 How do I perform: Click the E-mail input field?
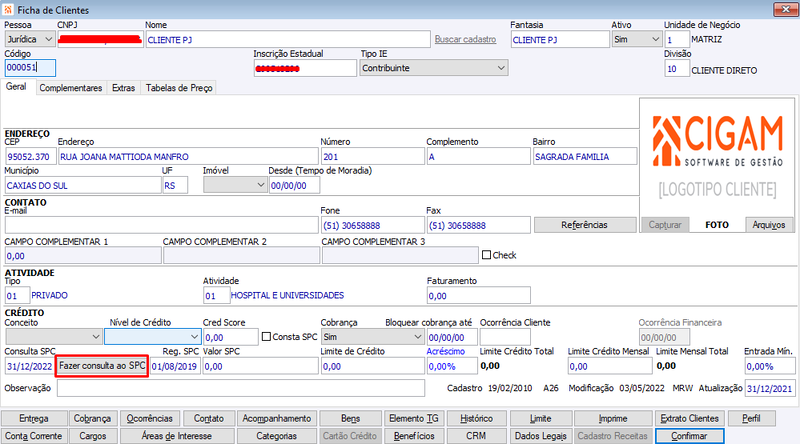coord(162,225)
